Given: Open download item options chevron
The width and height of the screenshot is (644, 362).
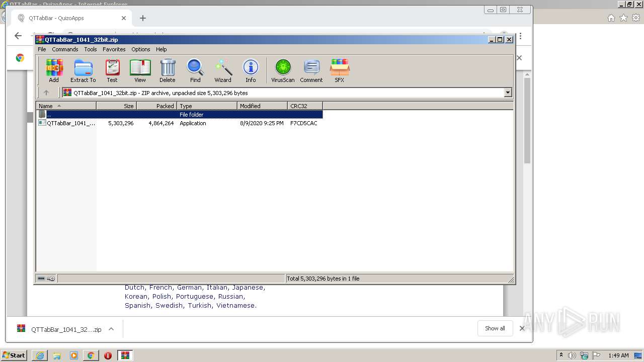Looking at the screenshot, I should pyautogui.click(x=111, y=329).
